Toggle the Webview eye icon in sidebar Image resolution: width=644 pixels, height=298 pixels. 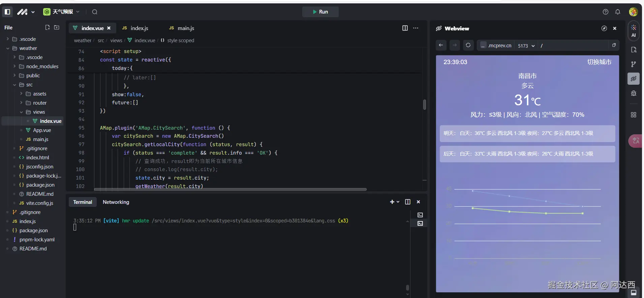pos(634,79)
